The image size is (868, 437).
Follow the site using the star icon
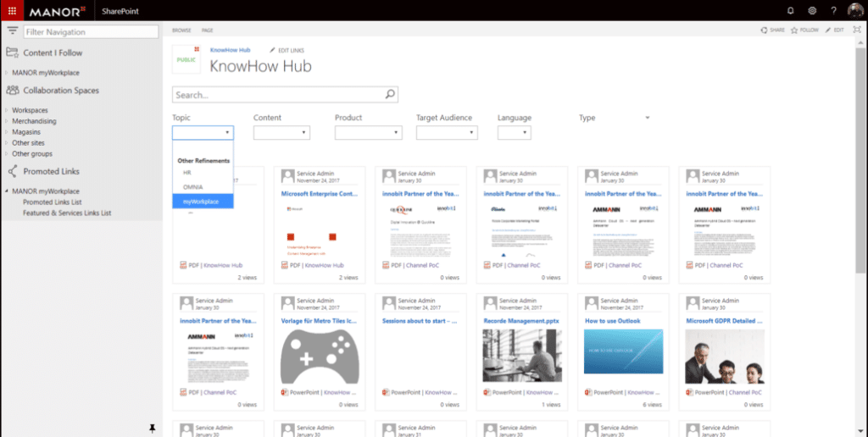point(805,30)
